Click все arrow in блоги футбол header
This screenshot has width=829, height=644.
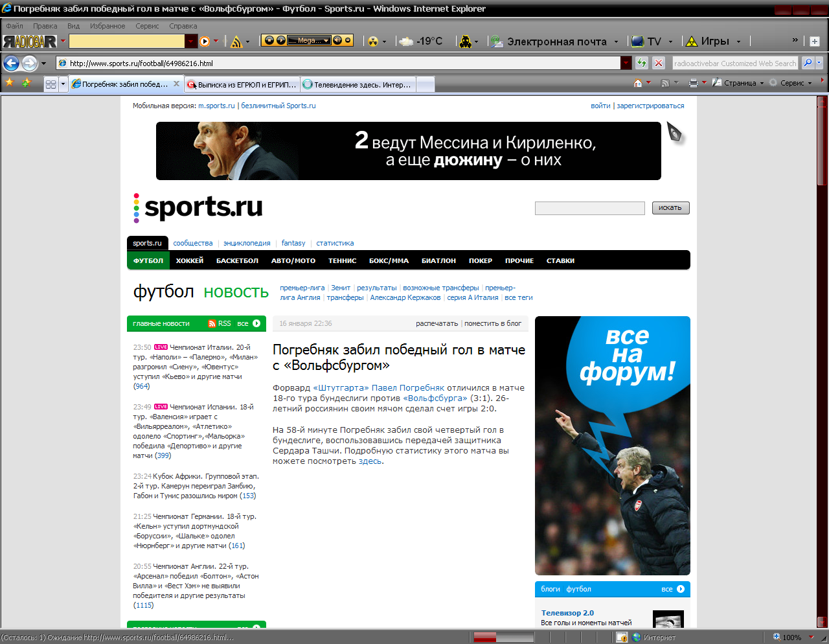(x=681, y=589)
